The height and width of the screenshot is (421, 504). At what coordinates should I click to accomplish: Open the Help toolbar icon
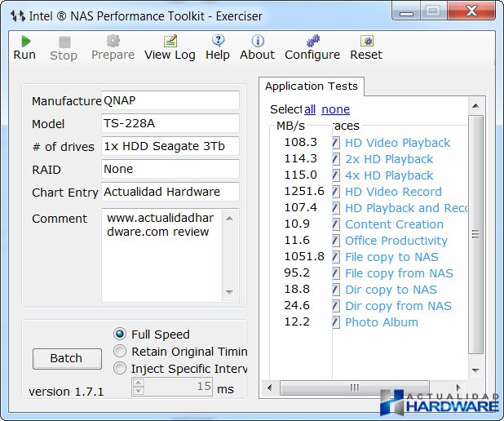click(218, 41)
